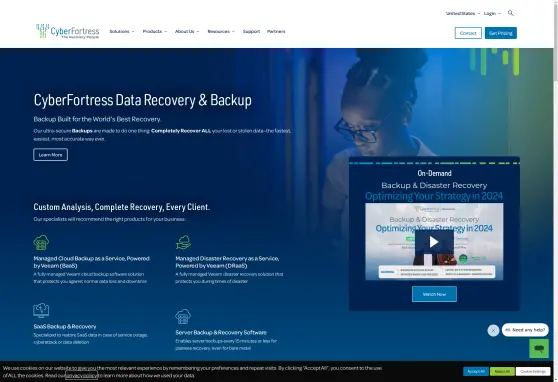Viewport: 558px width, 382px height.
Task: Click the Managed Disaster Recovery cloud-hand icon
Action: [x=183, y=242]
